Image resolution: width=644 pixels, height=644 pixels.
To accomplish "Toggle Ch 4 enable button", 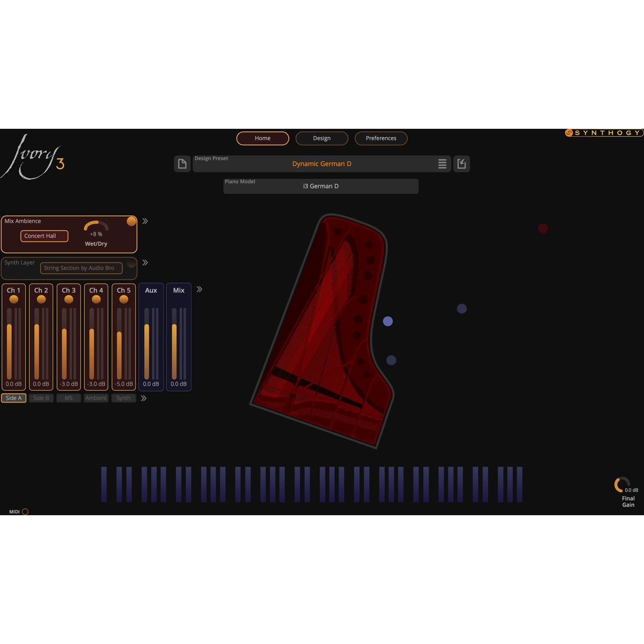I will tap(97, 299).
